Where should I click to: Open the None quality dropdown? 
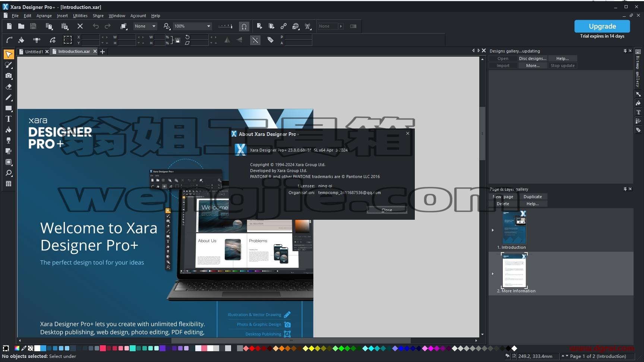pos(146,26)
